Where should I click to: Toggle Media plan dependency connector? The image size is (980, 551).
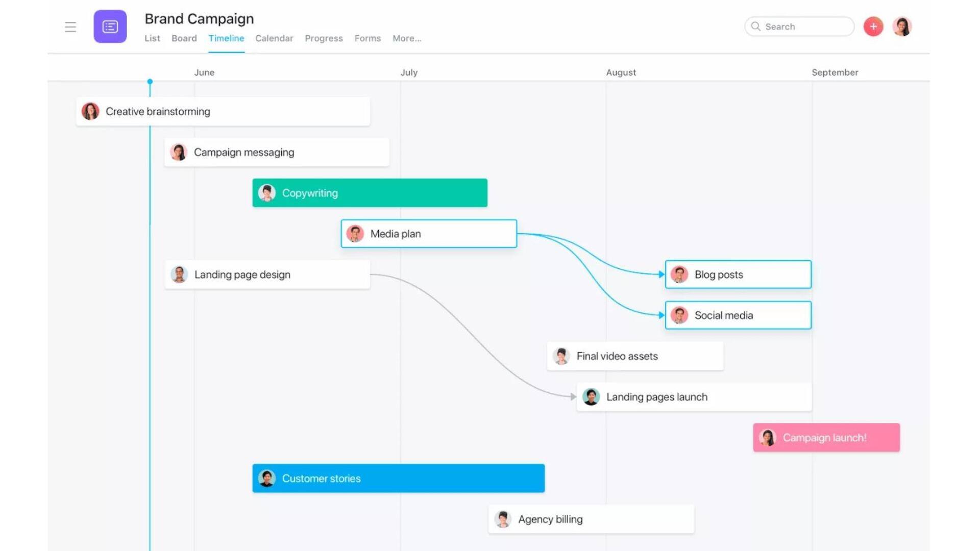coord(516,233)
